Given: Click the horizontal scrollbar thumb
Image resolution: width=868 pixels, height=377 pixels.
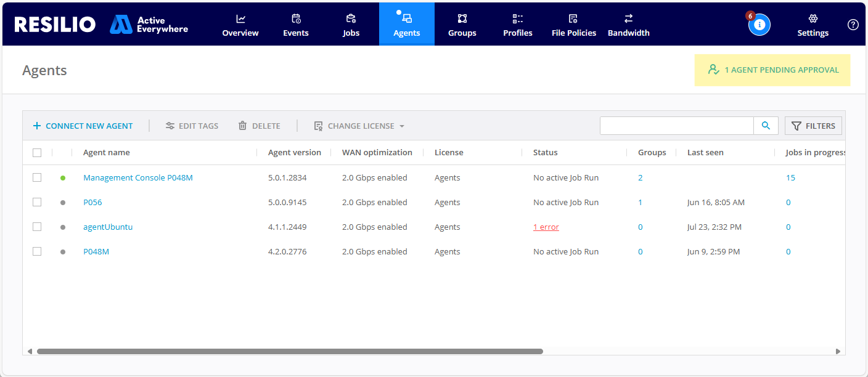Looking at the screenshot, I should (290, 351).
